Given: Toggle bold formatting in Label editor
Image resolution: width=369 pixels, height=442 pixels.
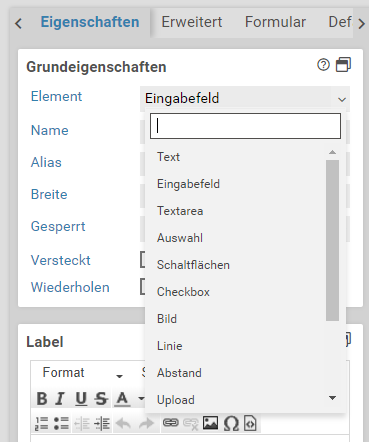Looking at the screenshot, I should 42,399.
